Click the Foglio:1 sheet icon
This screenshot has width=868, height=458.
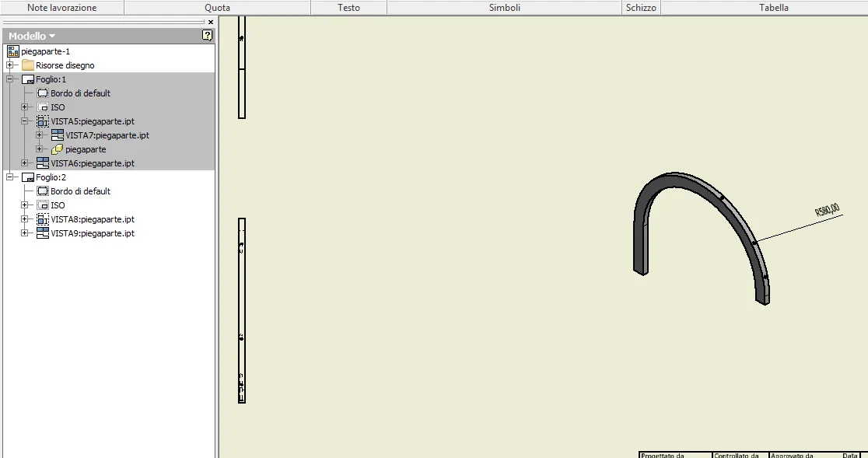click(28, 79)
